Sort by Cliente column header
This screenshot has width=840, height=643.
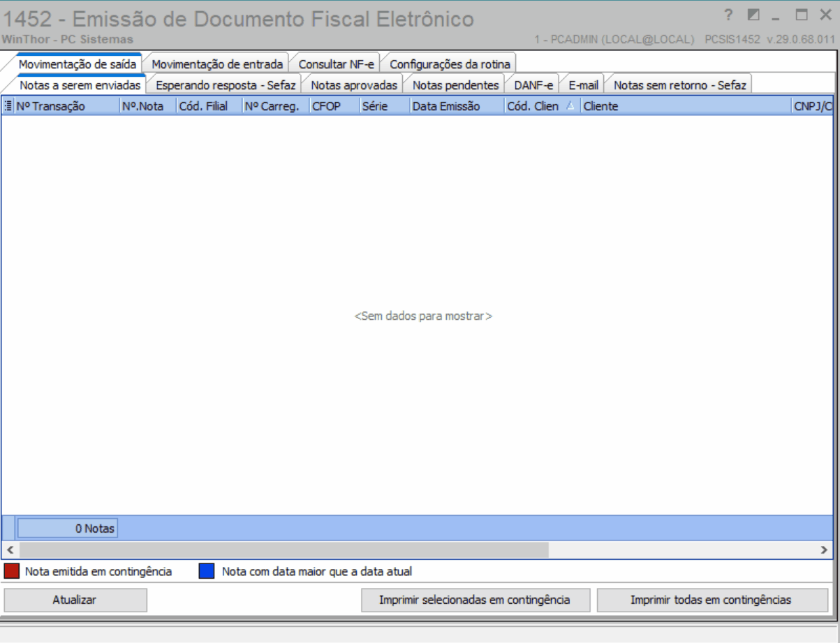click(x=687, y=106)
